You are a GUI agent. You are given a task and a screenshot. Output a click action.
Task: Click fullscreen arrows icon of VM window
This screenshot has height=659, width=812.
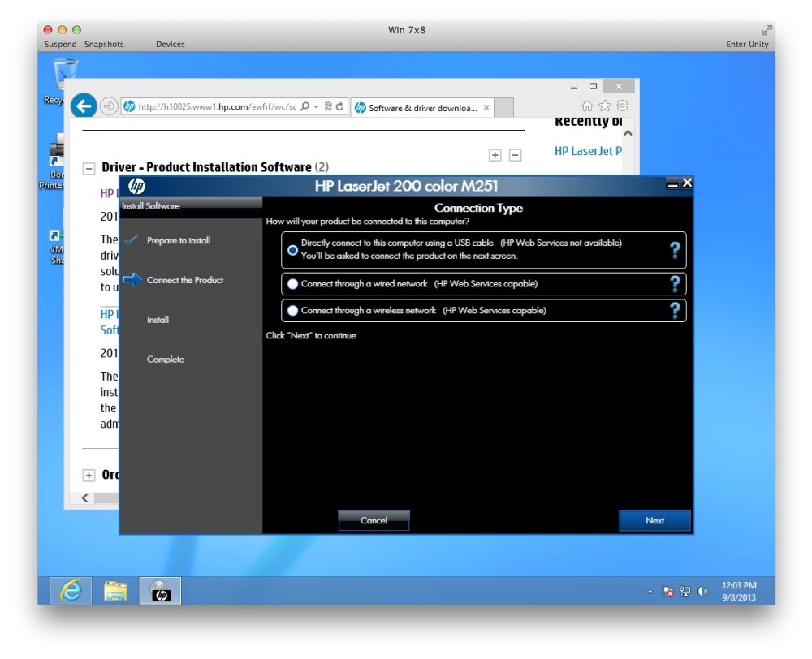point(767,30)
